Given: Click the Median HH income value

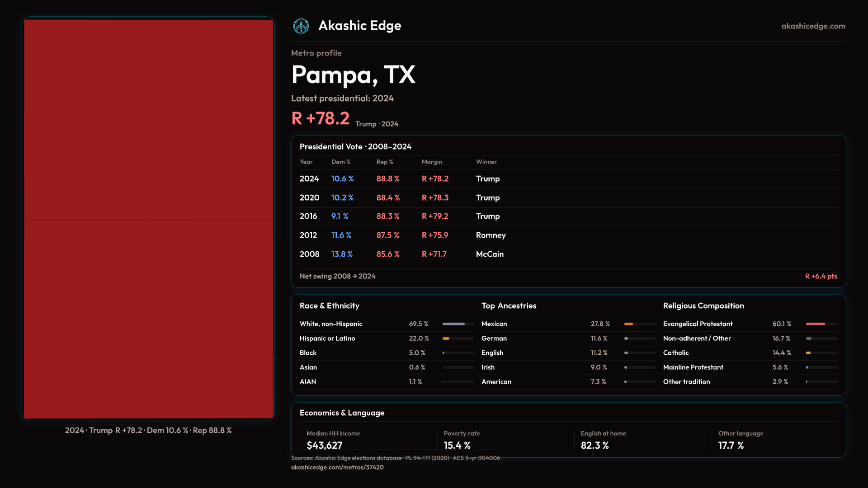Looking at the screenshot, I should [324, 445].
